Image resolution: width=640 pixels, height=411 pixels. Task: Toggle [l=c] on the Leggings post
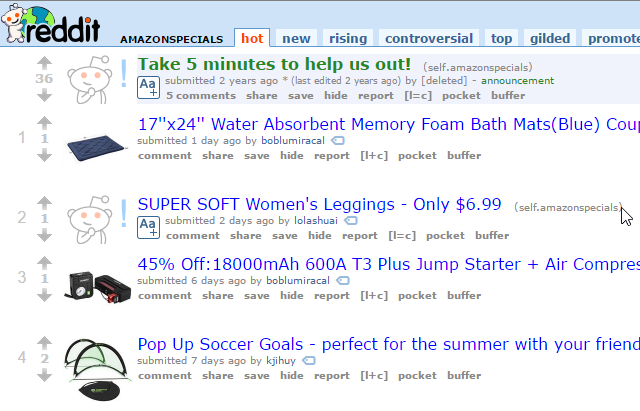click(x=402, y=235)
